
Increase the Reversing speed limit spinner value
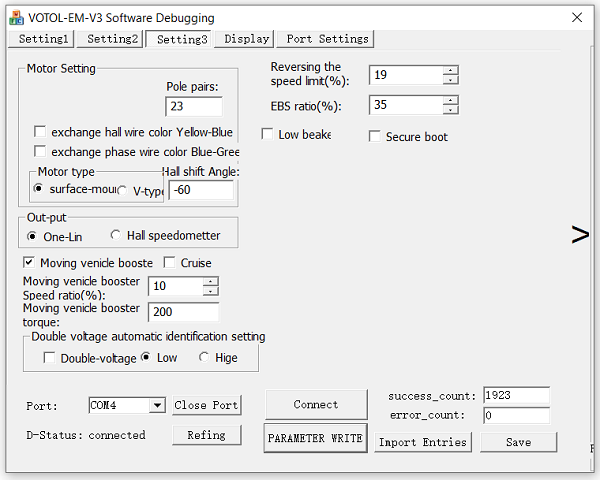click(x=451, y=70)
